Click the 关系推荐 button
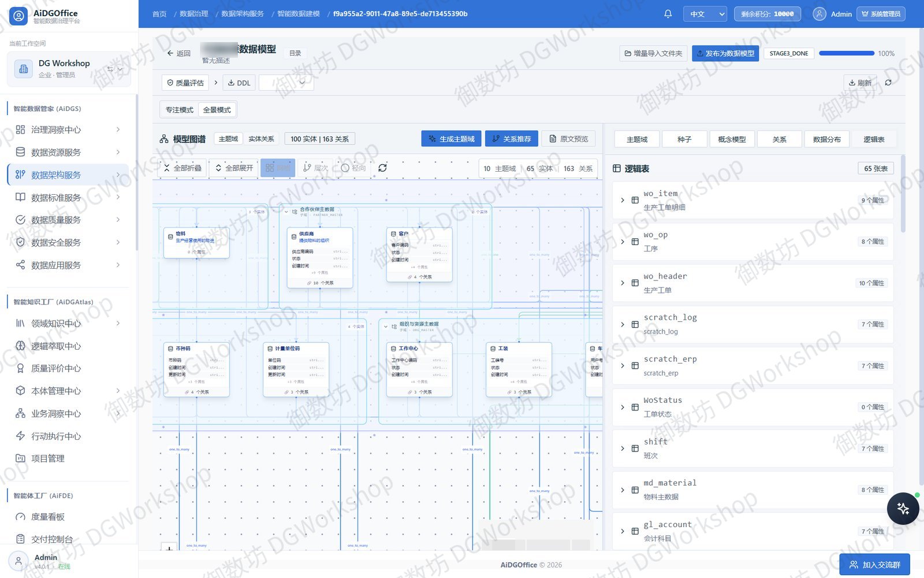This screenshot has width=924, height=578. [x=512, y=139]
